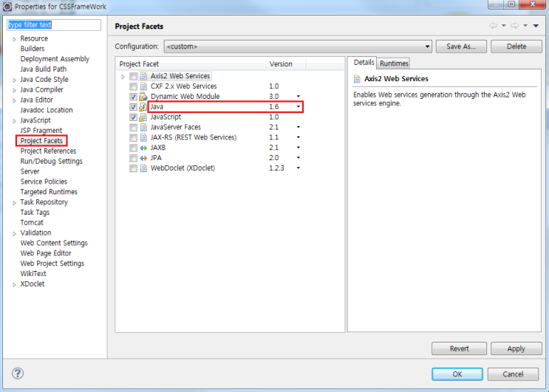
Task: Open JAX-RS version dropdown arrow
Action: [x=299, y=137]
